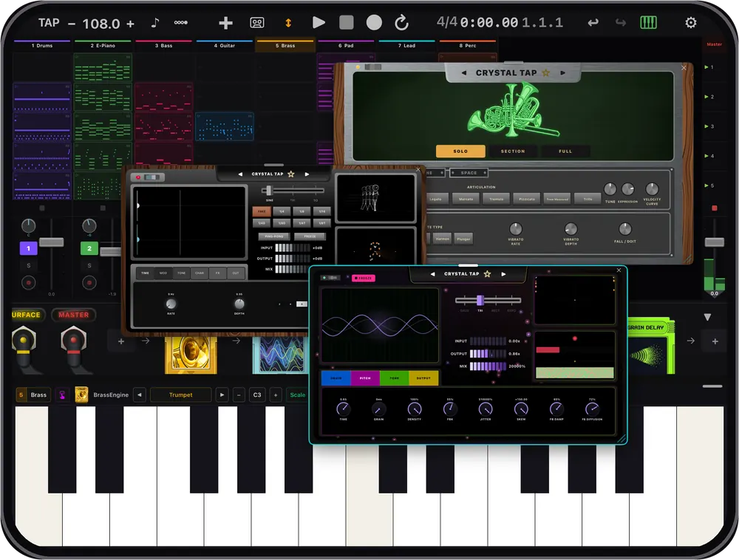Toggle FREE sync in grey delay plugin
739x560 pixels.
(262, 211)
